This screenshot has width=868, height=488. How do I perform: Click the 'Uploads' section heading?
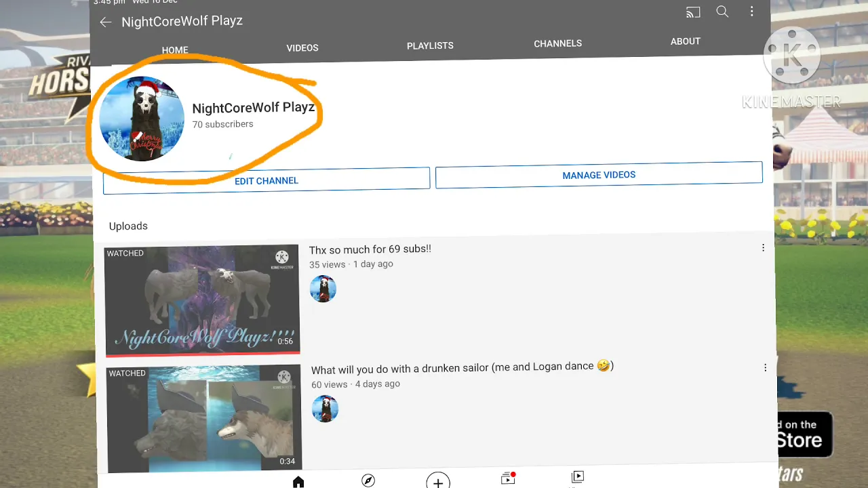click(128, 226)
